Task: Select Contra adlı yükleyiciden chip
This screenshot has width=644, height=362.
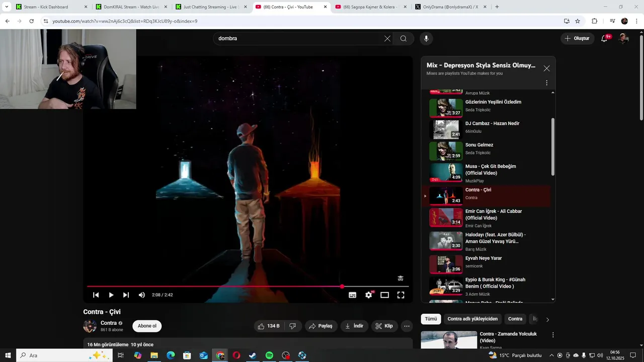Action: click(x=472, y=319)
